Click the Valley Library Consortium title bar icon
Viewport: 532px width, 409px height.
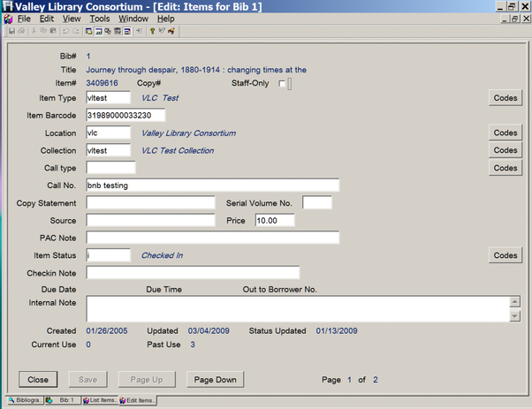7,6
